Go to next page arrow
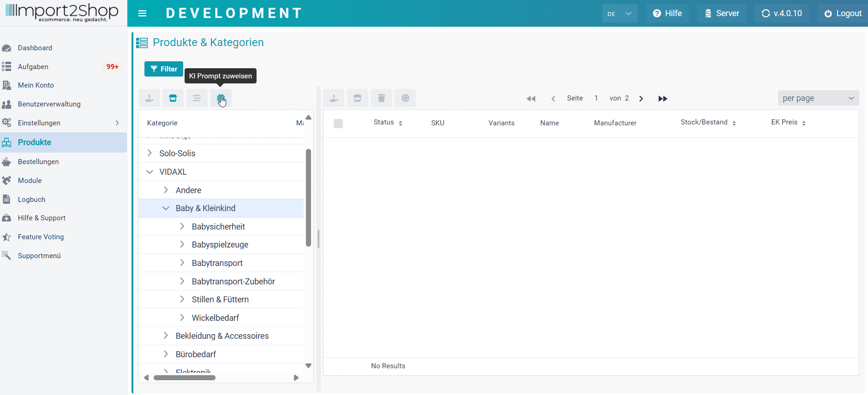The height and width of the screenshot is (395, 868). tap(641, 99)
